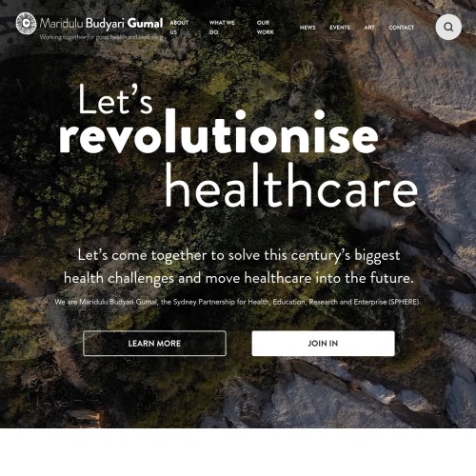This screenshot has height=476, width=476.
Task: Click the Learn More button
Action: (x=154, y=344)
